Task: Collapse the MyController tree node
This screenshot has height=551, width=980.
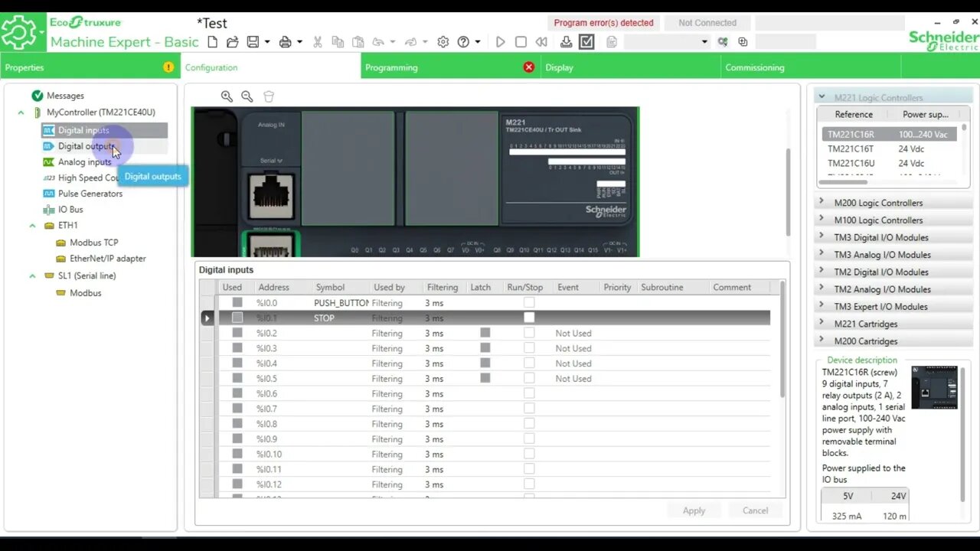Action: click(x=21, y=112)
